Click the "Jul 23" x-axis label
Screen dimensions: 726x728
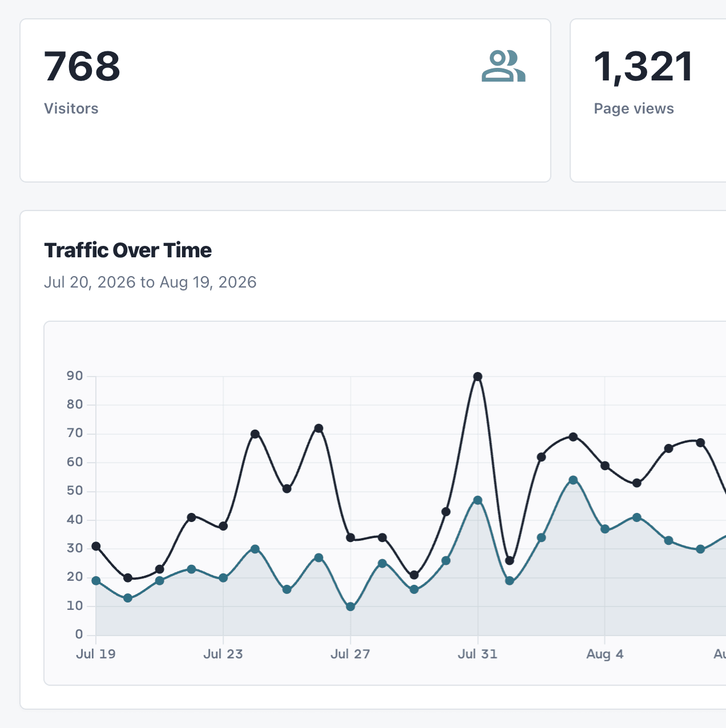pos(223,654)
